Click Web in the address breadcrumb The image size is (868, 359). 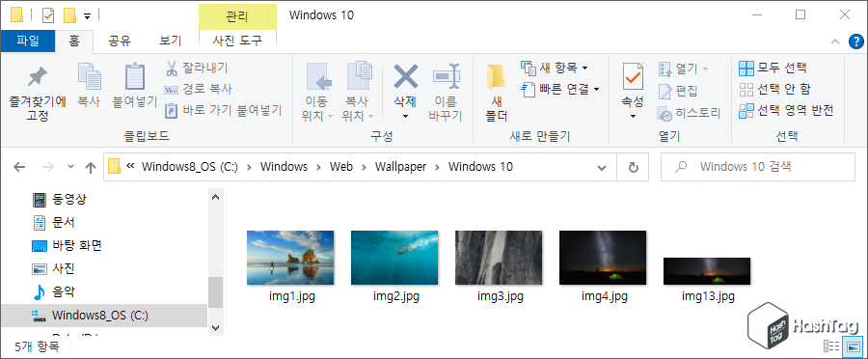click(x=341, y=167)
